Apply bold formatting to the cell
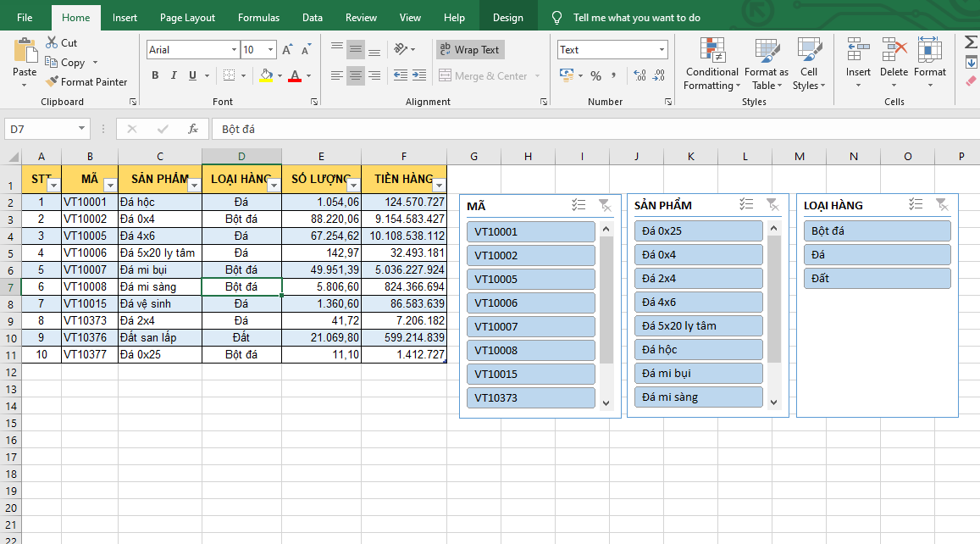This screenshot has height=544, width=980. coord(155,75)
